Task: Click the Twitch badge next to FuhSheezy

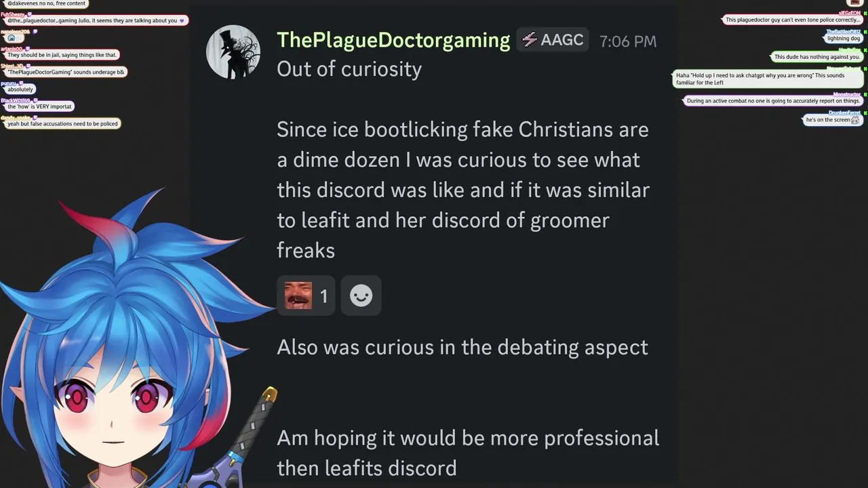Action: click(29, 14)
